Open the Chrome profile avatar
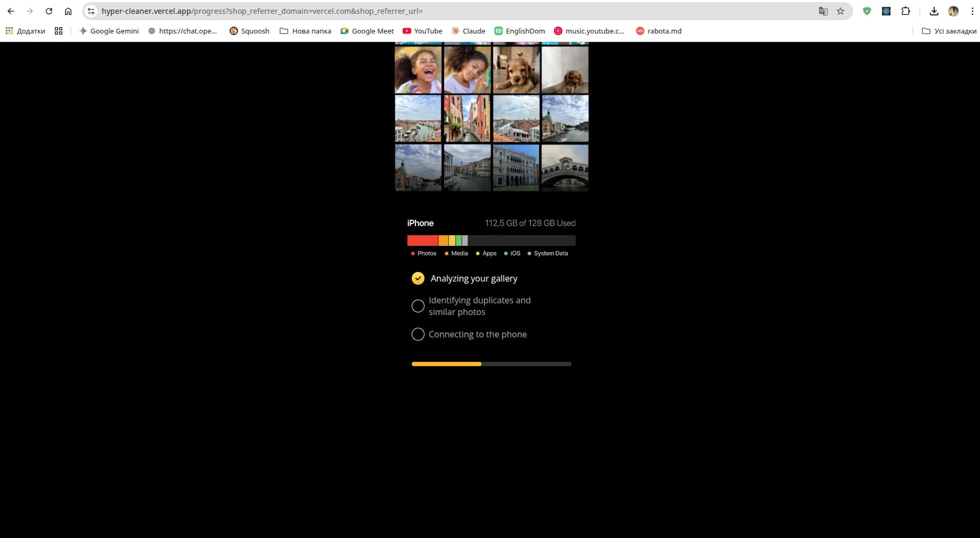 pos(953,11)
